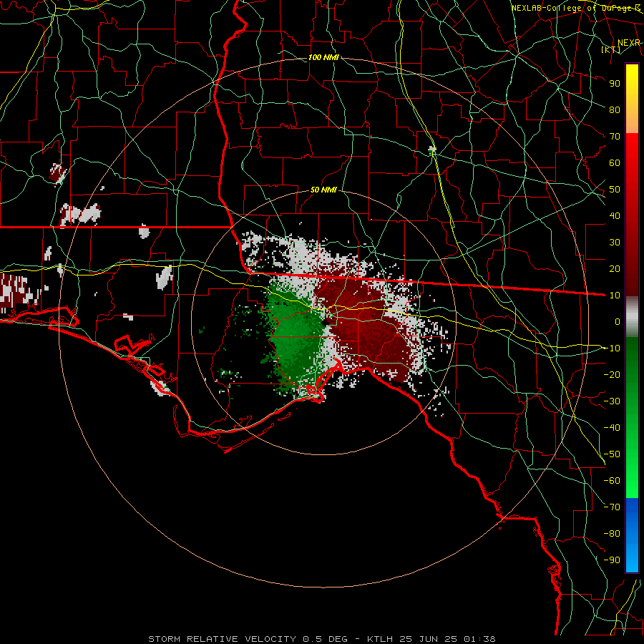Click the "30" value on the velocity scale
644x644 pixels.
[x=615, y=243]
